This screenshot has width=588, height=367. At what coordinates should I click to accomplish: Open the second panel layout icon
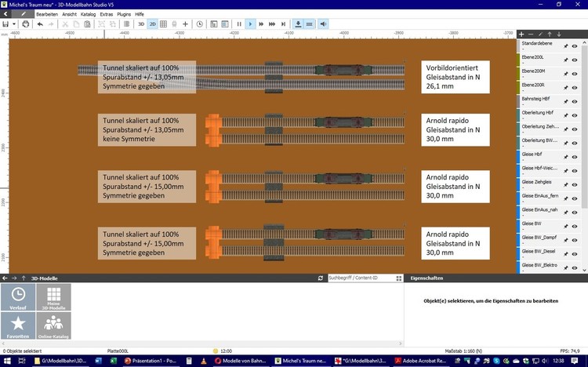(225, 24)
